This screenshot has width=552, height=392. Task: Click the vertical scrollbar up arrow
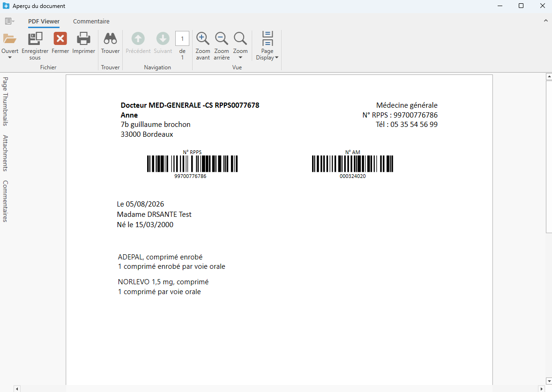[x=549, y=76]
